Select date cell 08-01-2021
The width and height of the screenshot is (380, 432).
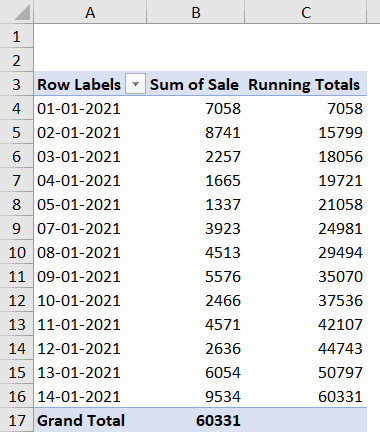click(90, 252)
